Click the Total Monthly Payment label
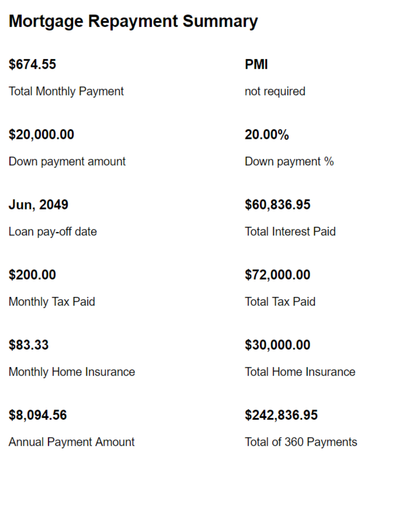 tap(66, 91)
